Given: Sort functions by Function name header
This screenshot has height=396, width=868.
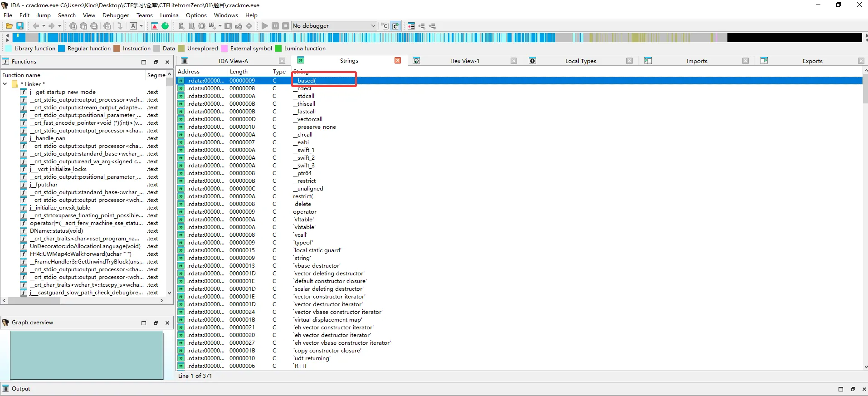Looking at the screenshot, I should point(73,75).
